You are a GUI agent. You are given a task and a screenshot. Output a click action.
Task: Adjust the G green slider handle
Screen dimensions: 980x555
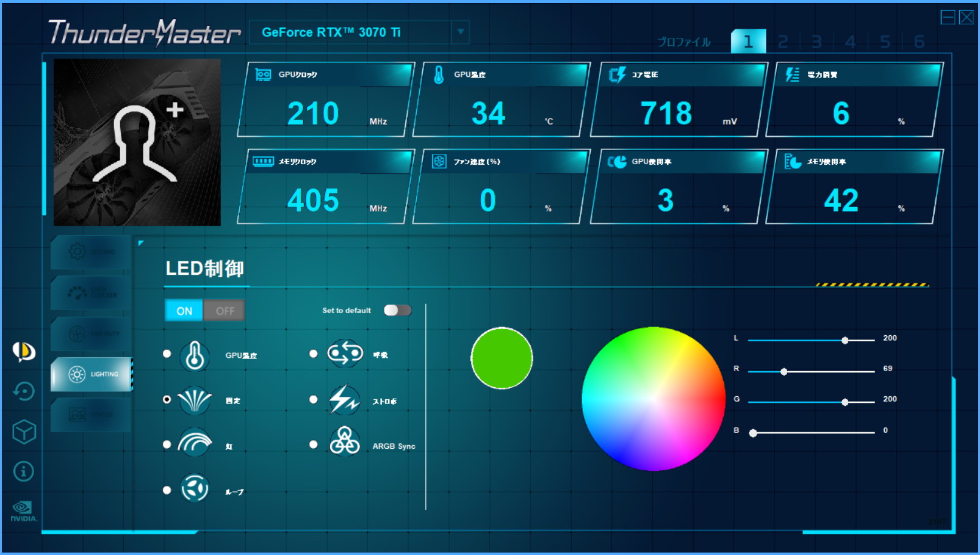tap(845, 402)
